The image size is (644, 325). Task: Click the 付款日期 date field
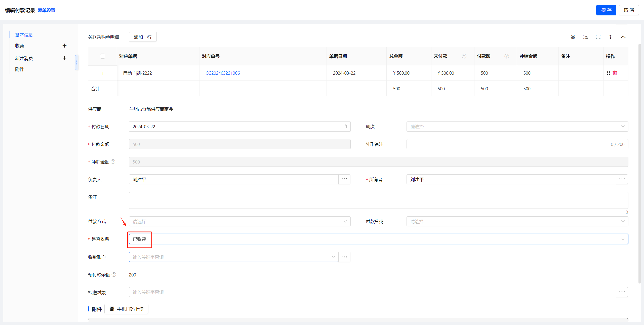[x=240, y=127]
